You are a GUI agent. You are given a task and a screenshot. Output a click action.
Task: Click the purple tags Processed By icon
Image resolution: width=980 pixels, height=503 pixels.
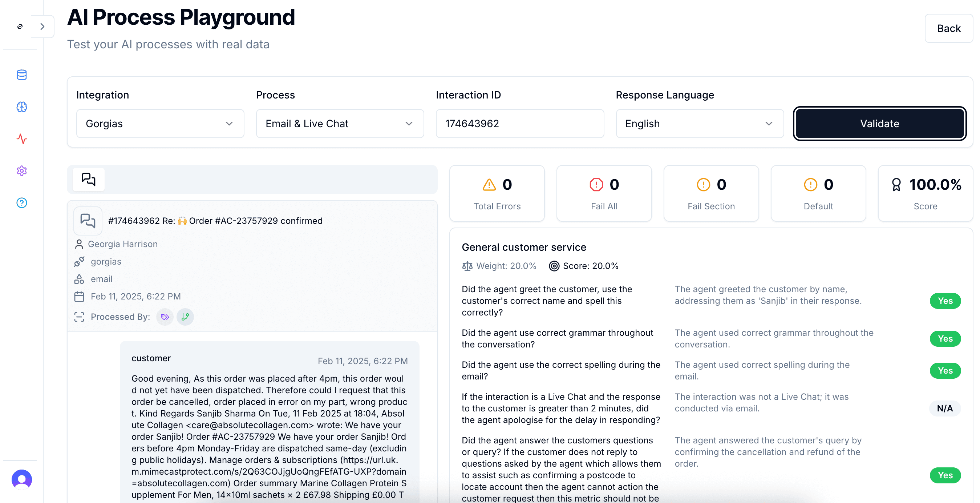(x=164, y=317)
